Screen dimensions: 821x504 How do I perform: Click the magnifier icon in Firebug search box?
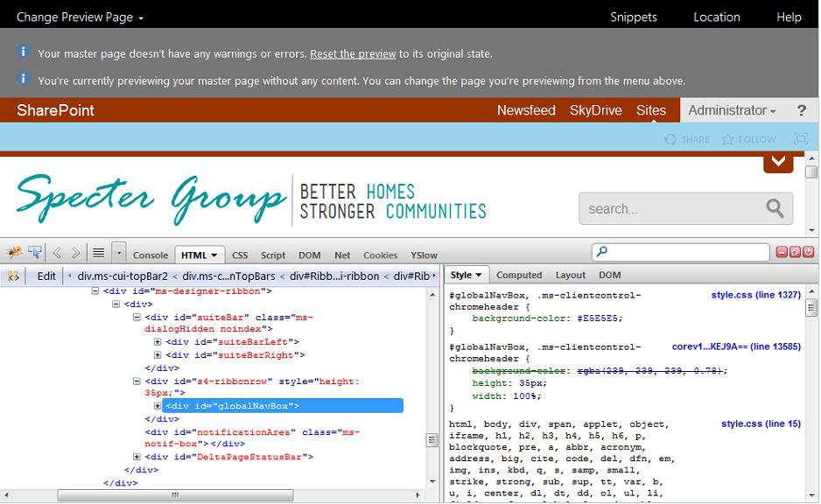pos(602,252)
